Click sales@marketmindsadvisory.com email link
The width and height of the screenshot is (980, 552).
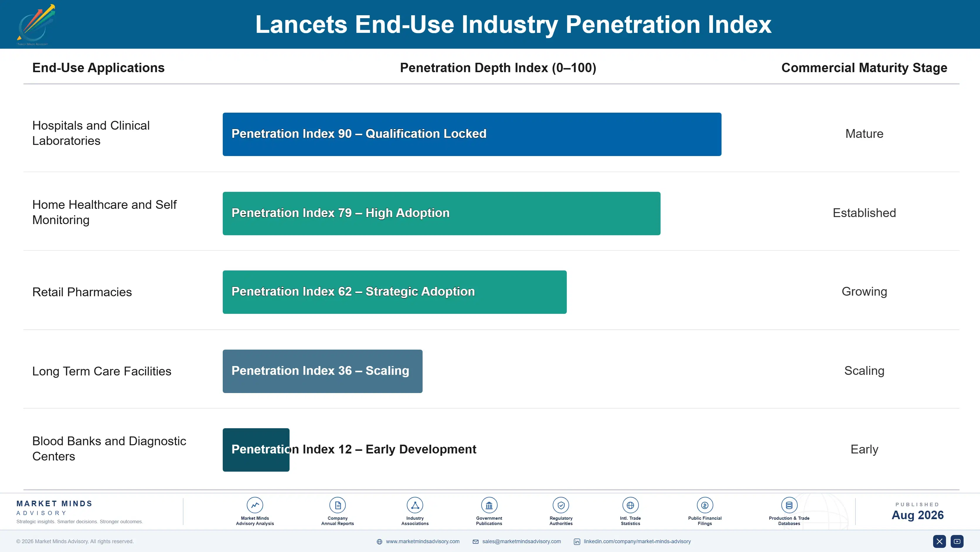[x=522, y=541]
